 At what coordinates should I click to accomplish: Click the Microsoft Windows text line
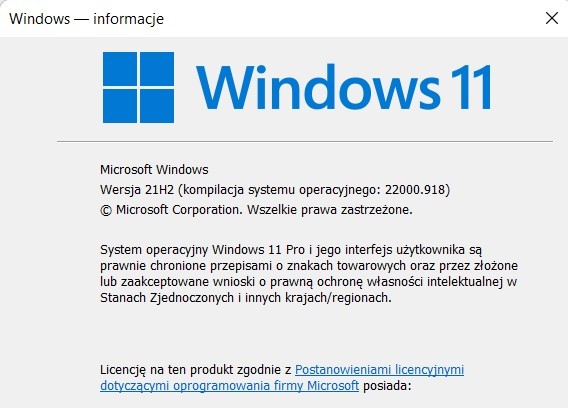(x=154, y=170)
